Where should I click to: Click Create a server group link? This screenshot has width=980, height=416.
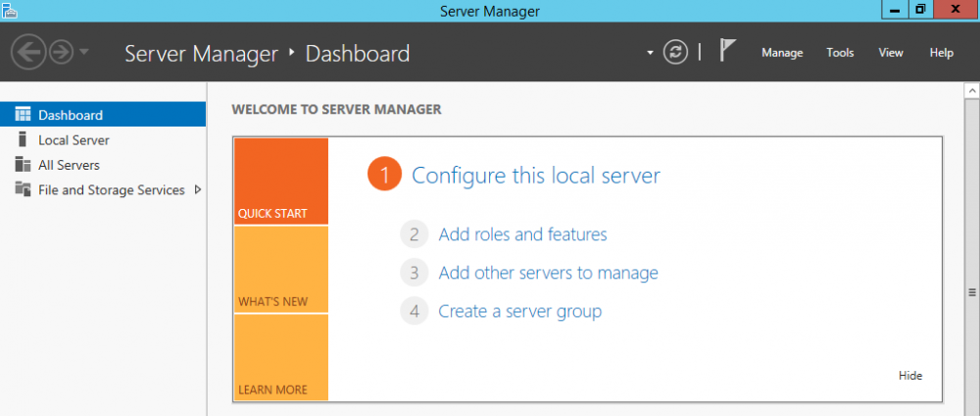click(x=519, y=311)
